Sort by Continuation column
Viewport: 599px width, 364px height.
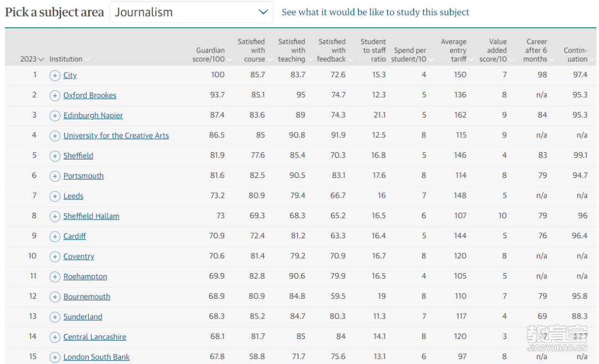(578, 54)
